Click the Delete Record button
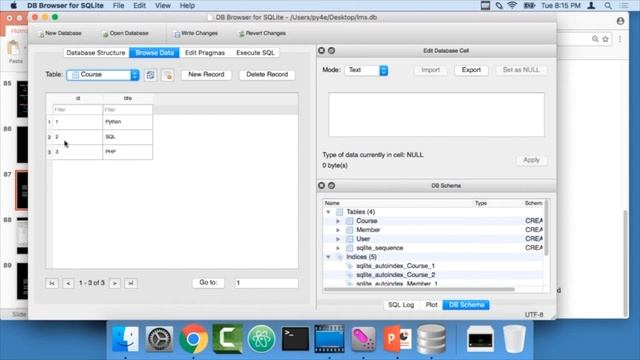The height and width of the screenshot is (360, 640). point(267,75)
